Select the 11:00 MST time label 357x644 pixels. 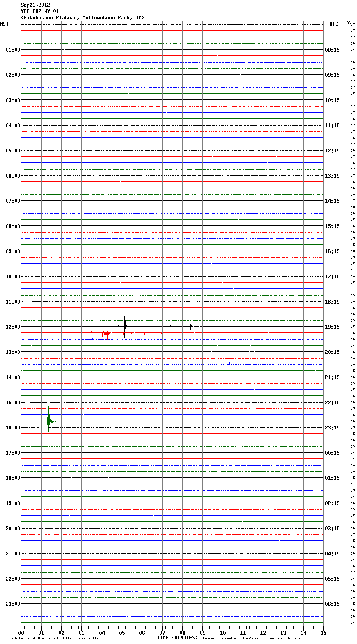click(x=13, y=302)
